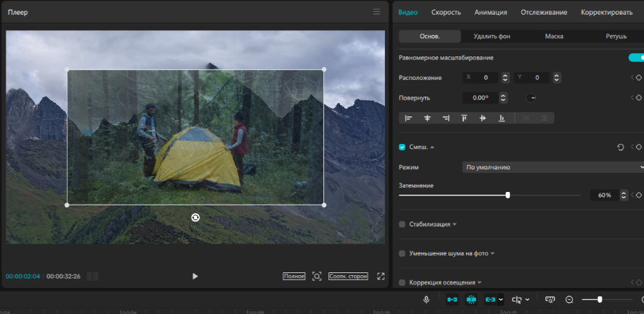Open the Маска sub-tab
Screen dimensions: 644x314
tap(554, 36)
